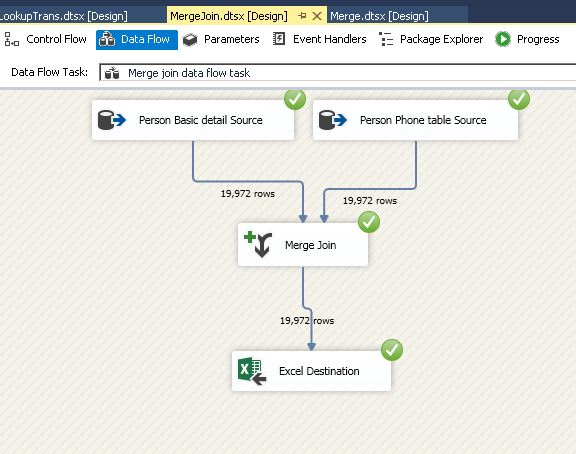
Task: Click the green Progress play icon
Action: coord(503,39)
